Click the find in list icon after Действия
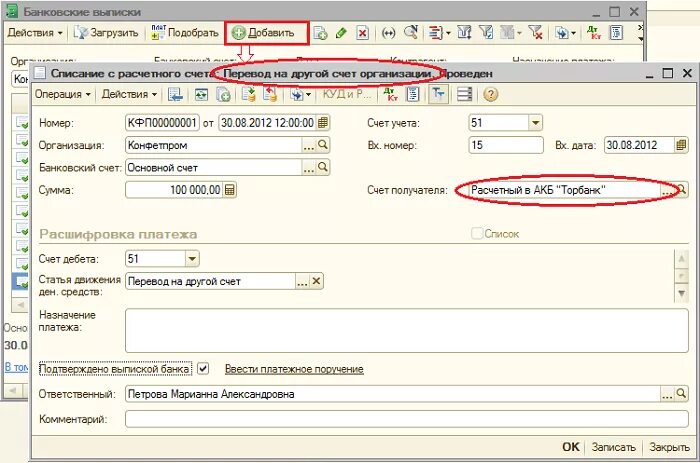This screenshot has width=700, height=463. click(x=175, y=94)
